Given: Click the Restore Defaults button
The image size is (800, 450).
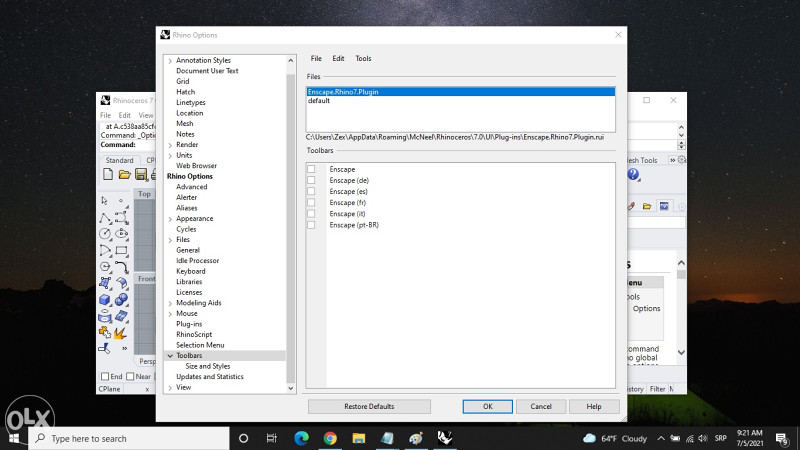Looking at the screenshot, I should tap(369, 407).
